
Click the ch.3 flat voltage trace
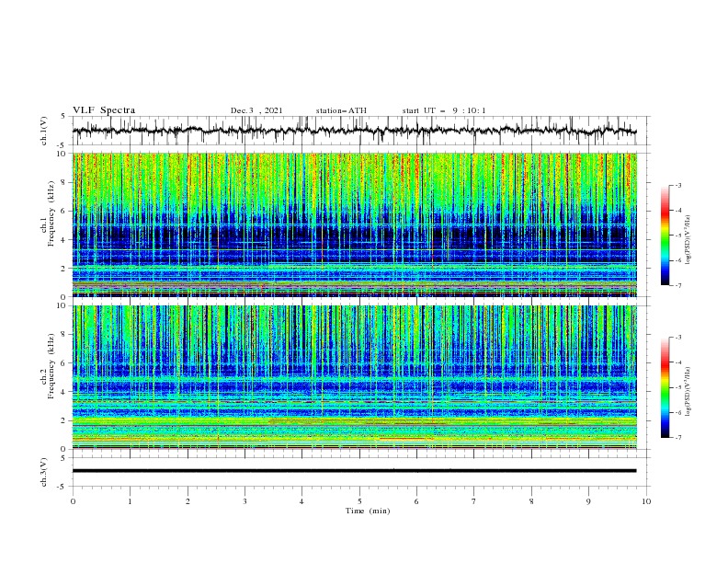coord(354,471)
